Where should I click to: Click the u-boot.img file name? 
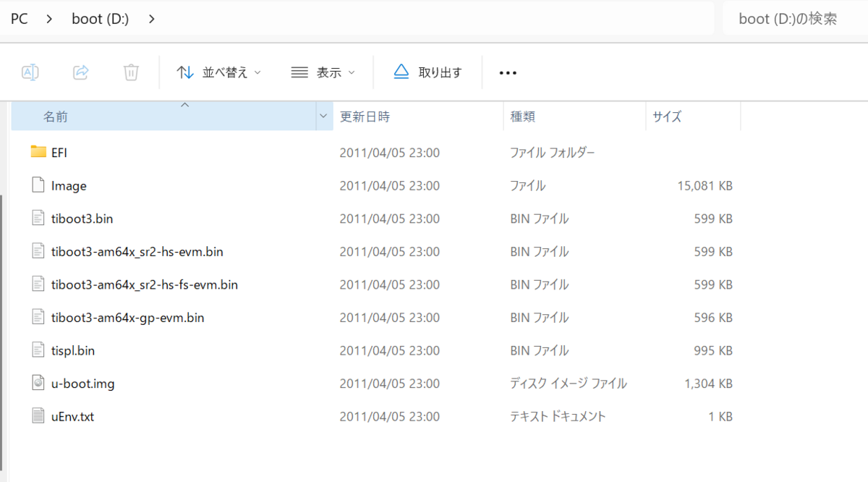click(83, 384)
